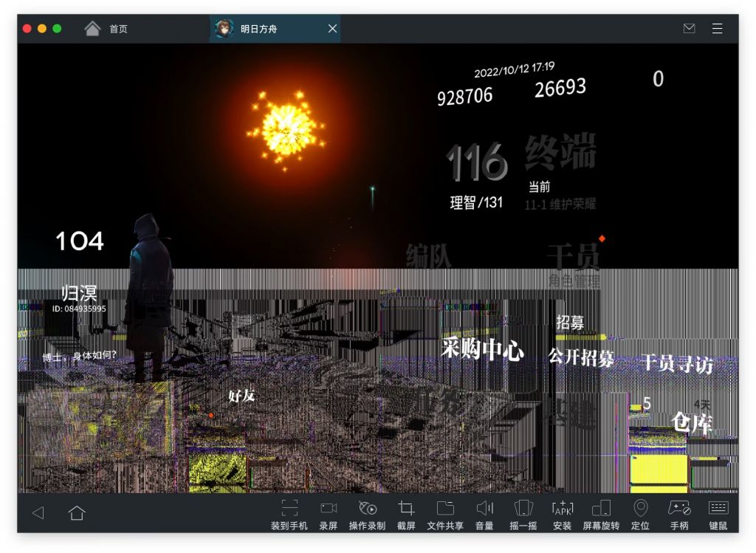The width and height of the screenshot is (756, 553).
Task: Trigger 摇一摇 shake device
Action: point(523,509)
